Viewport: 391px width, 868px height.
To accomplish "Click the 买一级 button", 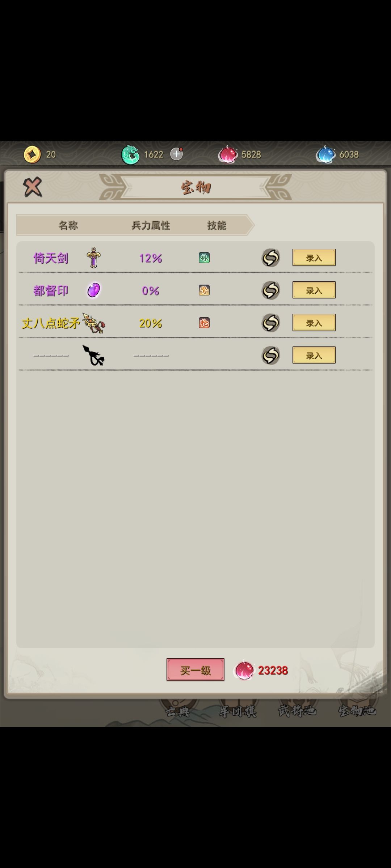I will [195, 669].
